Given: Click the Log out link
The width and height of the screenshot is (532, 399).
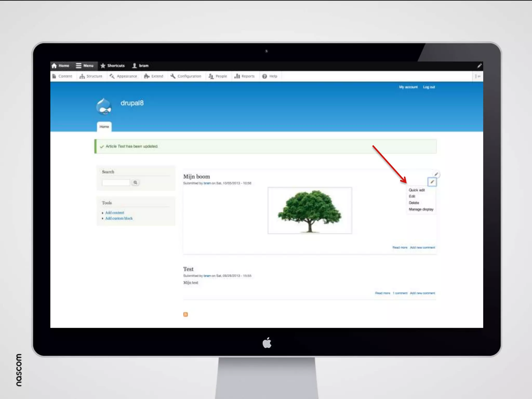Looking at the screenshot, I should coord(429,87).
